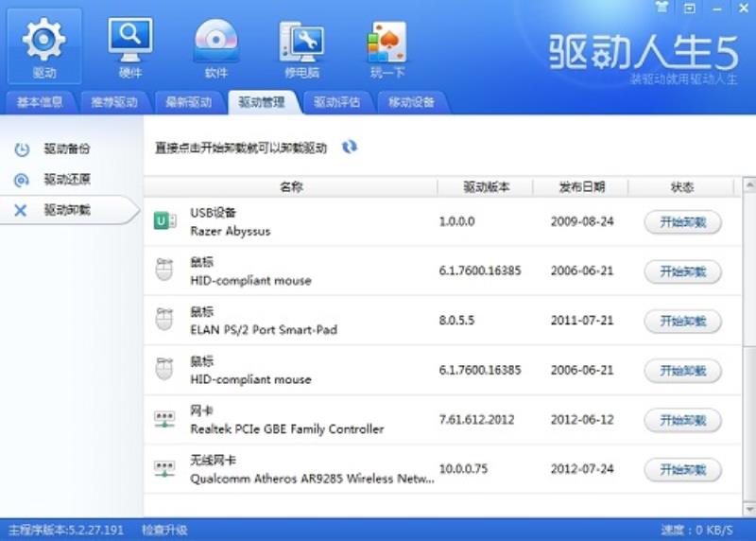Minimize the 驱动人生5 window
The image size is (756, 541).
point(717,9)
